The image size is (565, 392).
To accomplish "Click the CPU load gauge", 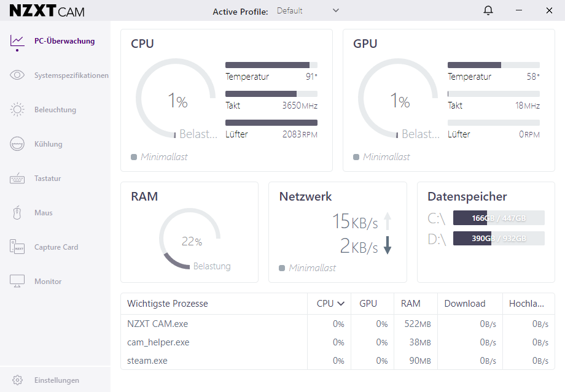I will click(176, 98).
